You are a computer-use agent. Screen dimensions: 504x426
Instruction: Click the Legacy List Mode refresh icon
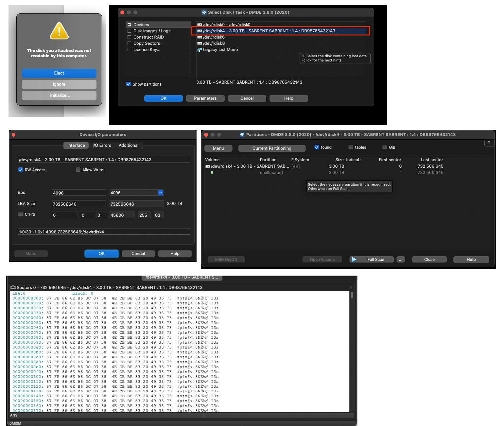point(200,50)
